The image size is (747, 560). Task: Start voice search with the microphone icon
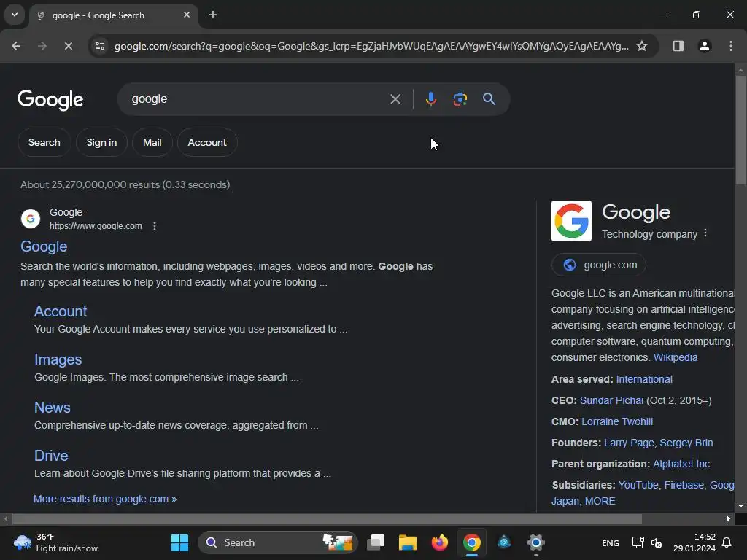pyautogui.click(x=430, y=99)
